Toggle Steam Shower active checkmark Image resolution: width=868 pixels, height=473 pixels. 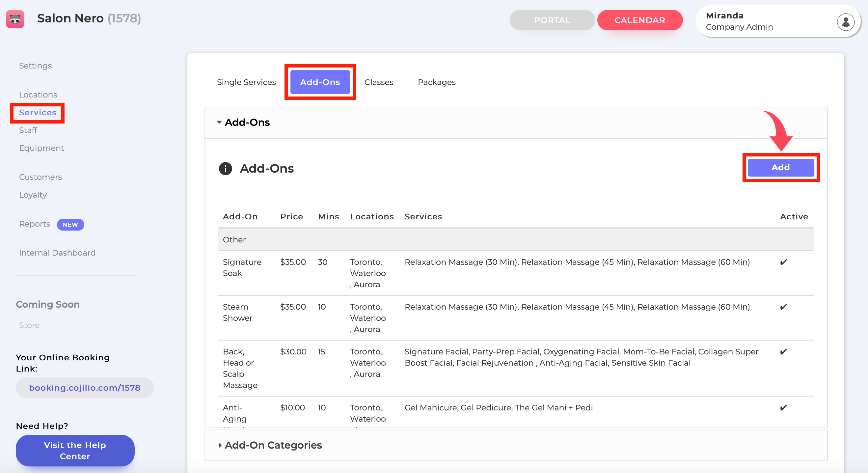click(x=783, y=307)
